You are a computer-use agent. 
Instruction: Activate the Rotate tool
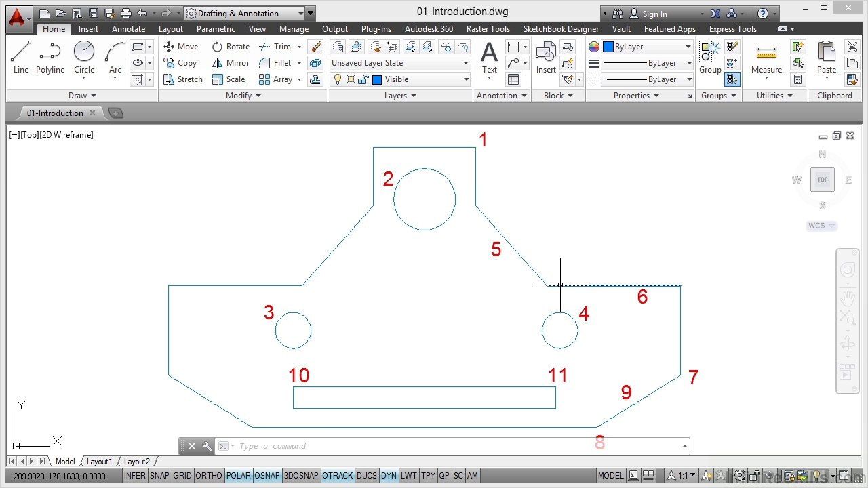click(x=231, y=47)
